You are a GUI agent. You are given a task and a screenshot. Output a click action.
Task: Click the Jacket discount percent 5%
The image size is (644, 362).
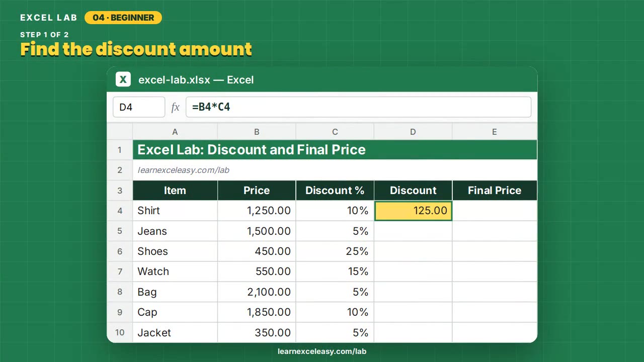(x=335, y=332)
